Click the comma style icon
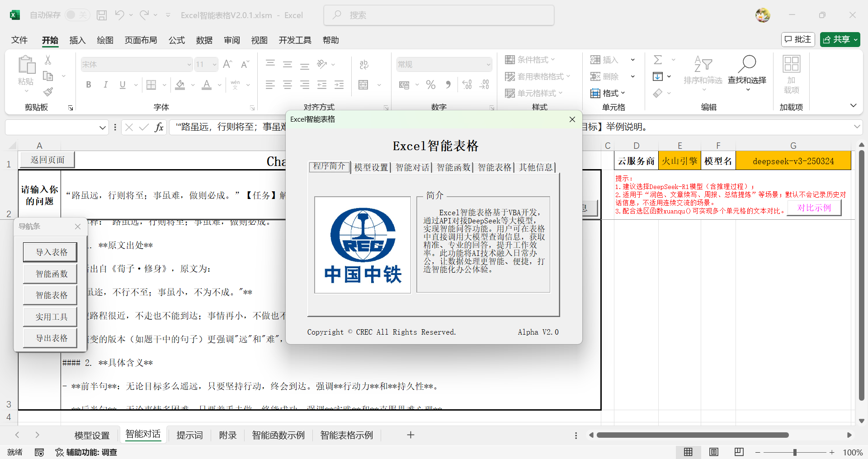Screen dimensions: 868x459 [x=448, y=85]
